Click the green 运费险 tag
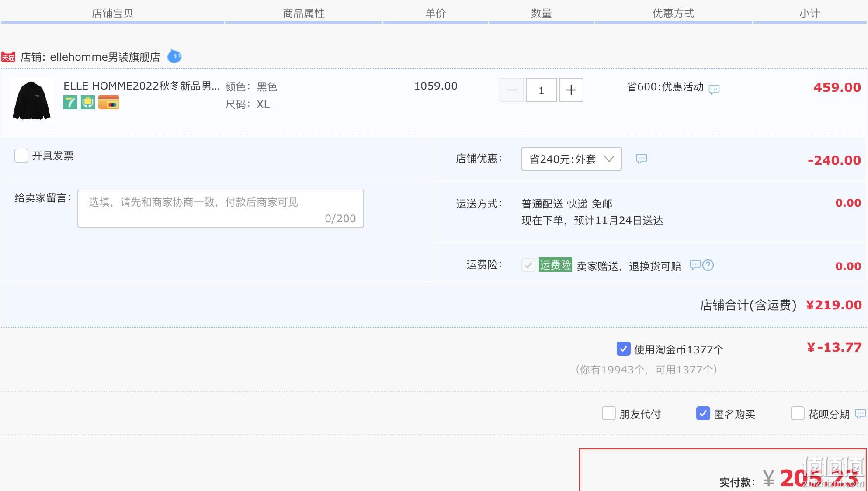Image resolution: width=868 pixels, height=491 pixels. pos(555,265)
